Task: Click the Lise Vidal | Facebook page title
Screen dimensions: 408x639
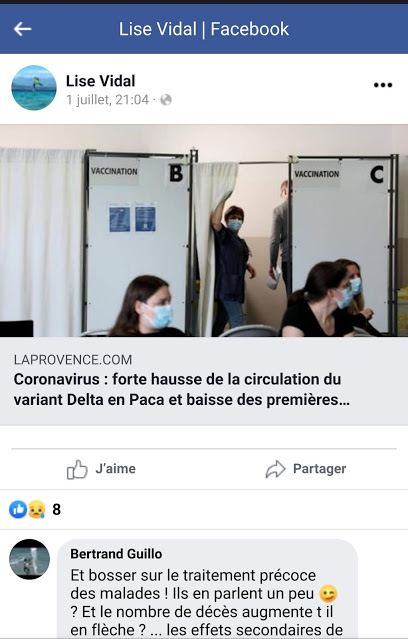Action: (204, 29)
